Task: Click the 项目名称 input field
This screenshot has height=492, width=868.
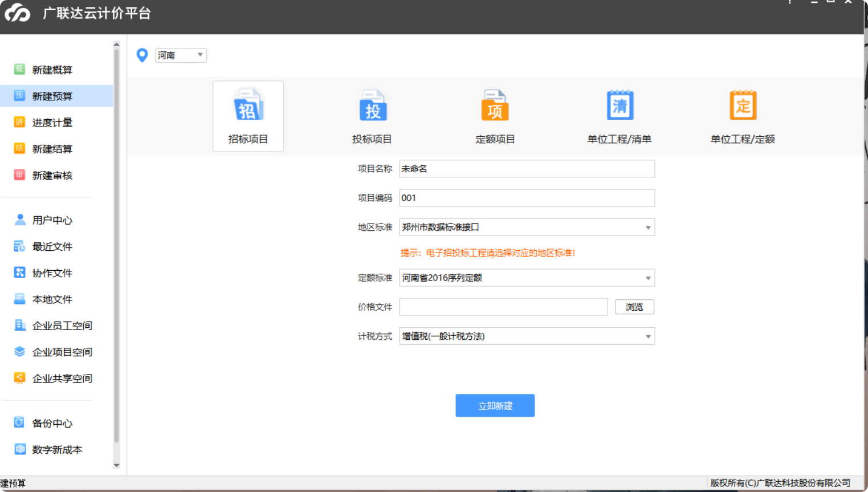Action: (527, 168)
